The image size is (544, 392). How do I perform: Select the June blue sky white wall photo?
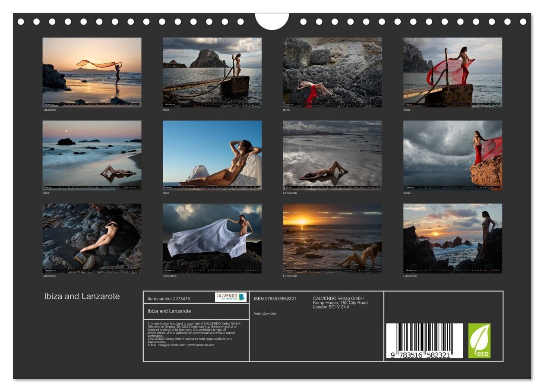click(x=212, y=155)
